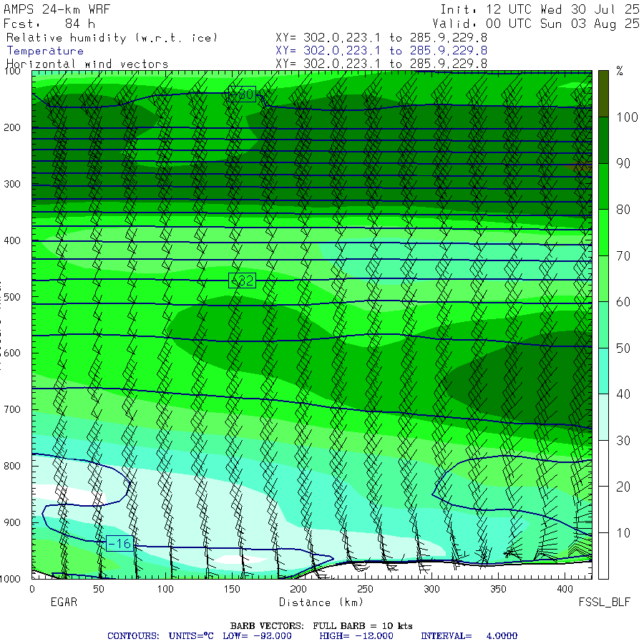Click the colorbar tick label 90
644x644 pixels.
point(623,163)
